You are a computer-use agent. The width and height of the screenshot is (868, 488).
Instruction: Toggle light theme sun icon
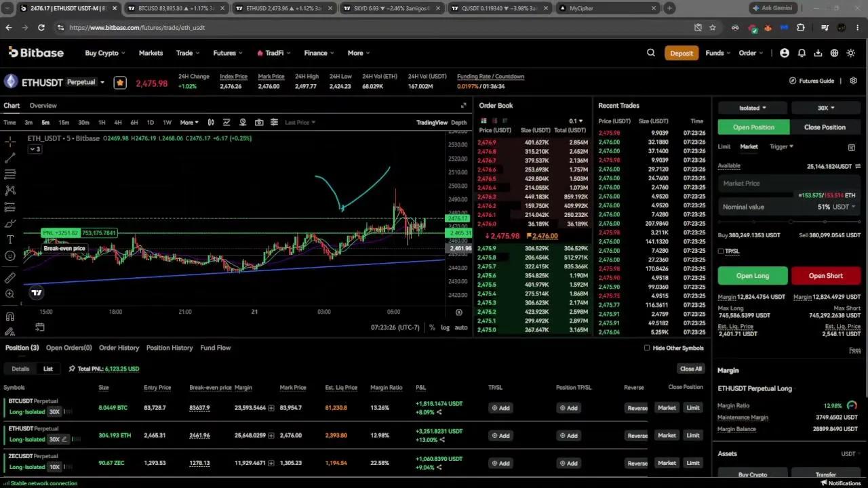point(851,53)
